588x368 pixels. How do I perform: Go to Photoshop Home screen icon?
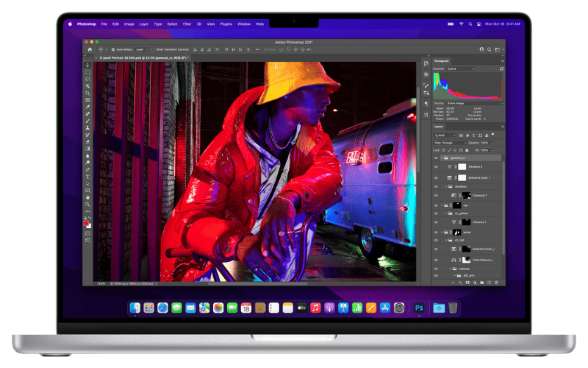(90, 49)
